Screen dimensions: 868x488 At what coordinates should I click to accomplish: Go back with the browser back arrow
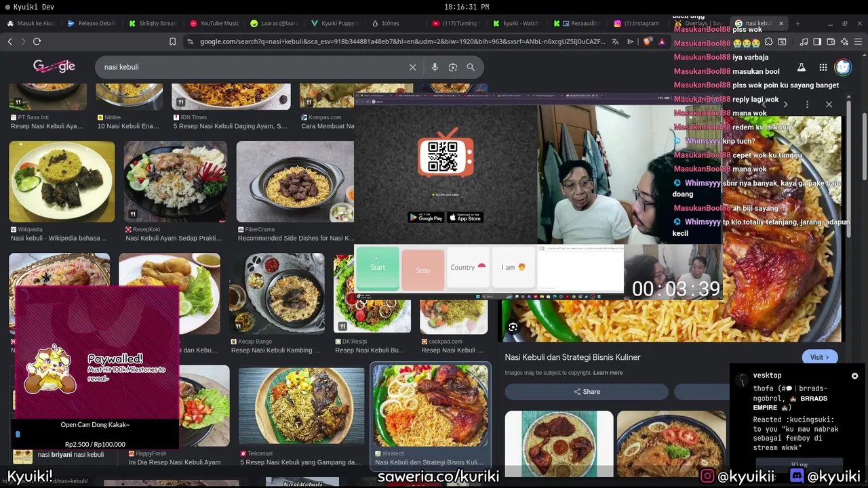point(9,41)
